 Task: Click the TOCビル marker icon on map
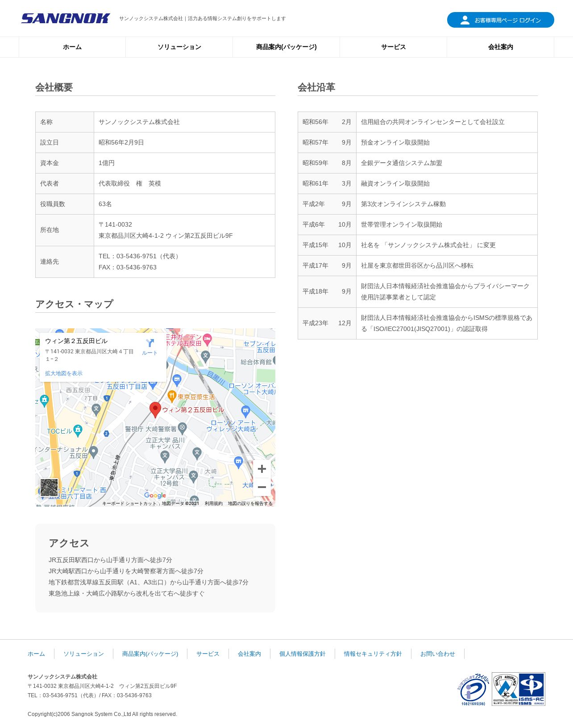click(x=78, y=430)
